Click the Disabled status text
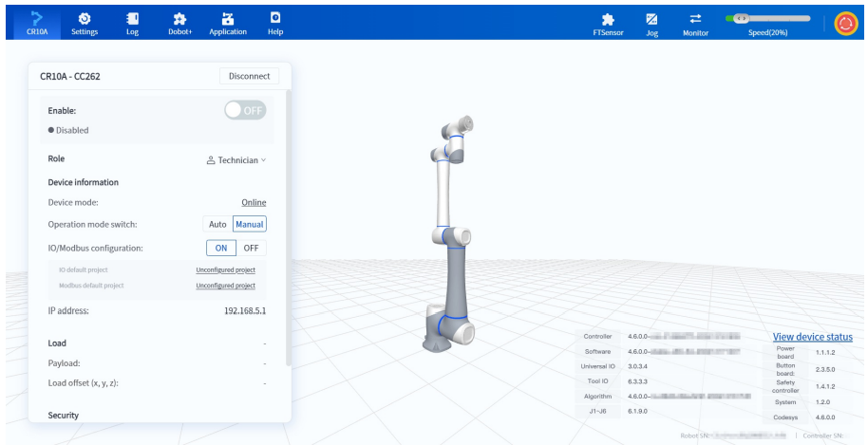The width and height of the screenshot is (868, 445). click(72, 130)
